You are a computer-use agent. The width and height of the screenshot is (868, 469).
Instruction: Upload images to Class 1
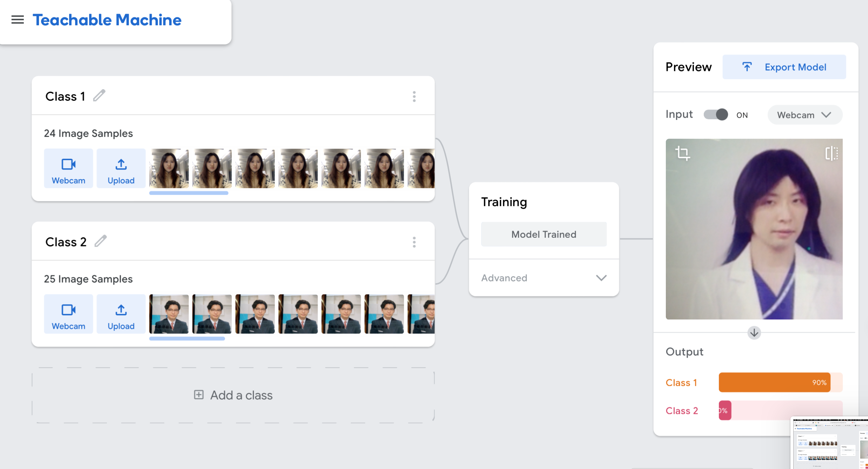tap(121, 169)
